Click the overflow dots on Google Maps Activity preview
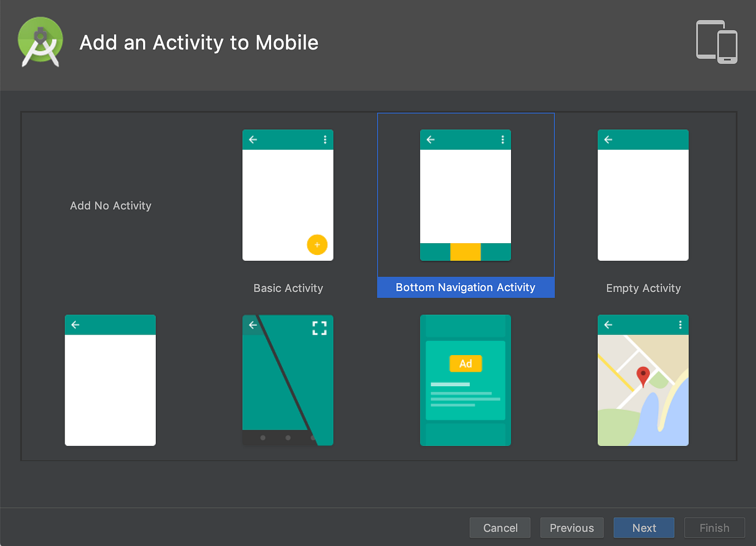The image size is (756, 546). [x=680, y=324]
